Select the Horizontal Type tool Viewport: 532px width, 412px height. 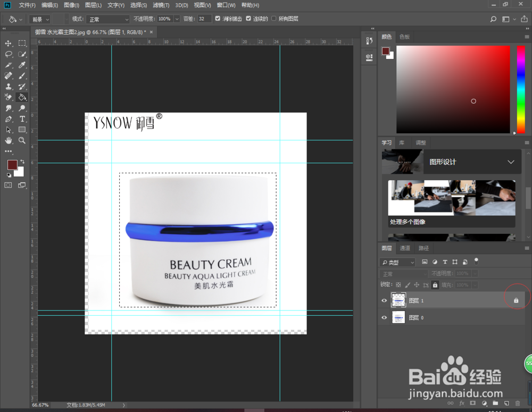pyautogui.click(x=22, y=119)
